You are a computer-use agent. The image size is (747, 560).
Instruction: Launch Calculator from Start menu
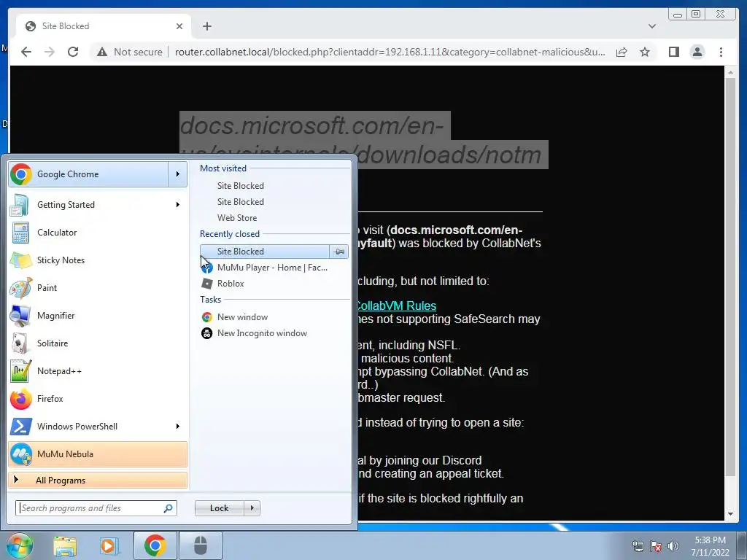tap(98, 233)
